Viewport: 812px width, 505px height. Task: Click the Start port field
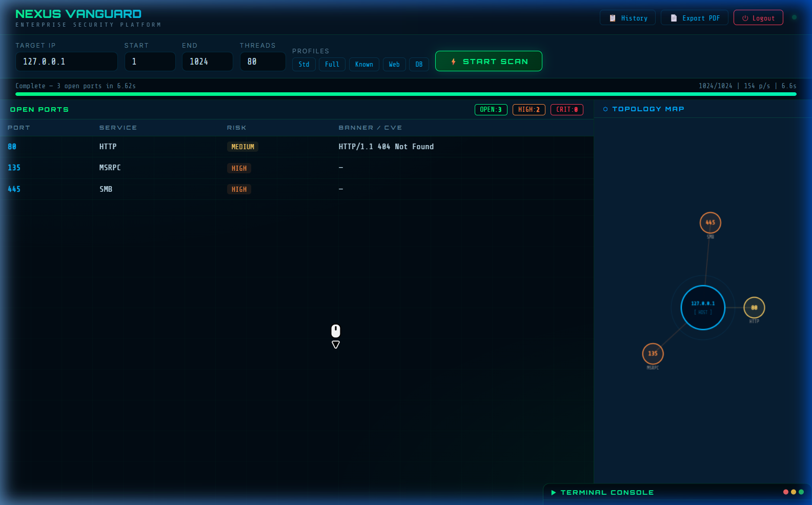point(150,62)
